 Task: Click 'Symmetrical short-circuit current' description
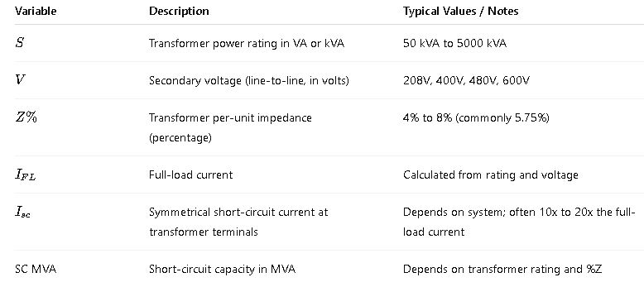click(238, 222)
